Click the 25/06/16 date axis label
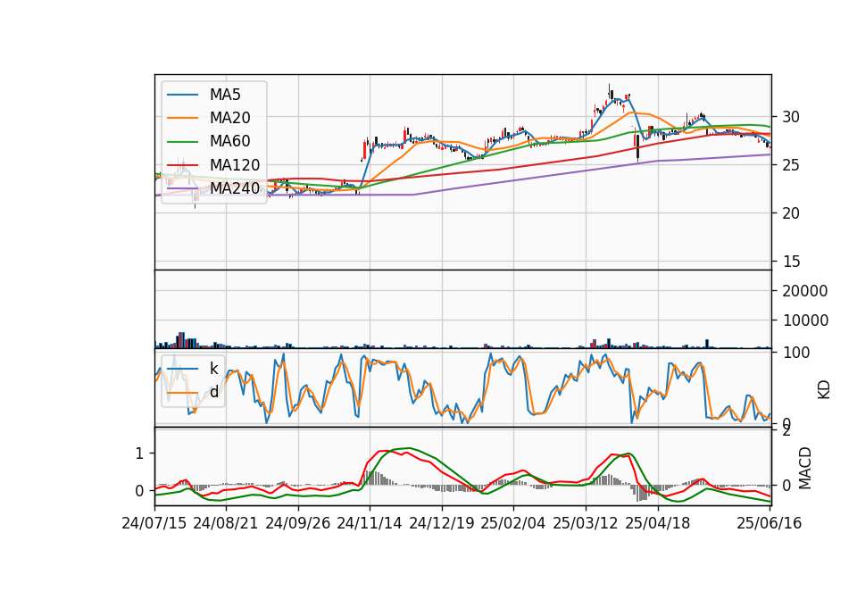 pyautogui.click(x=770, y=523)
